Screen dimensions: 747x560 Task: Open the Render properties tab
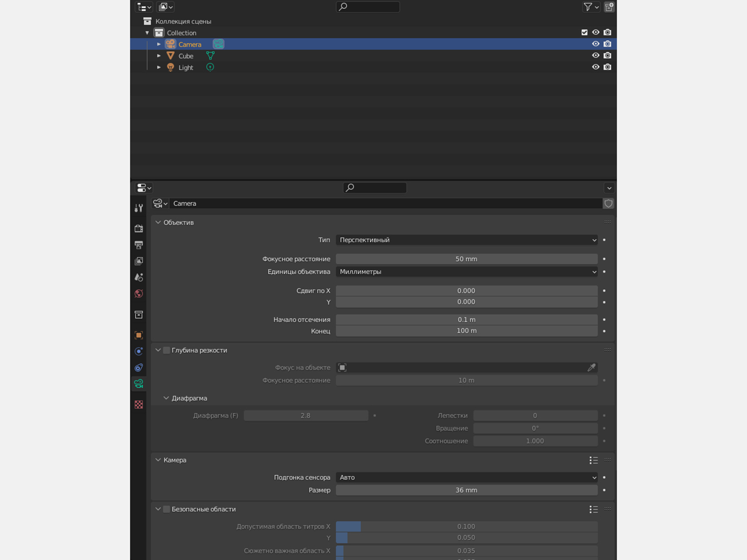click(139, 228)
